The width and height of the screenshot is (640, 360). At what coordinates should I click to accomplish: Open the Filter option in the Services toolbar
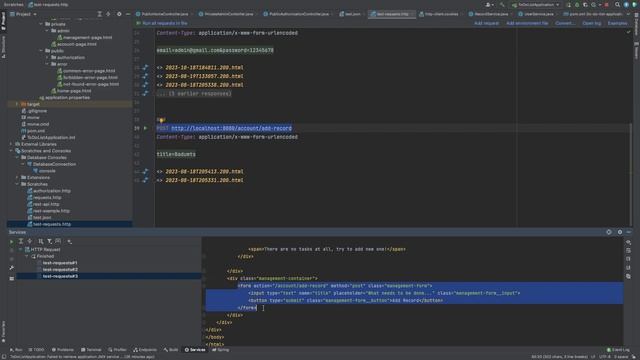[49, 242]
